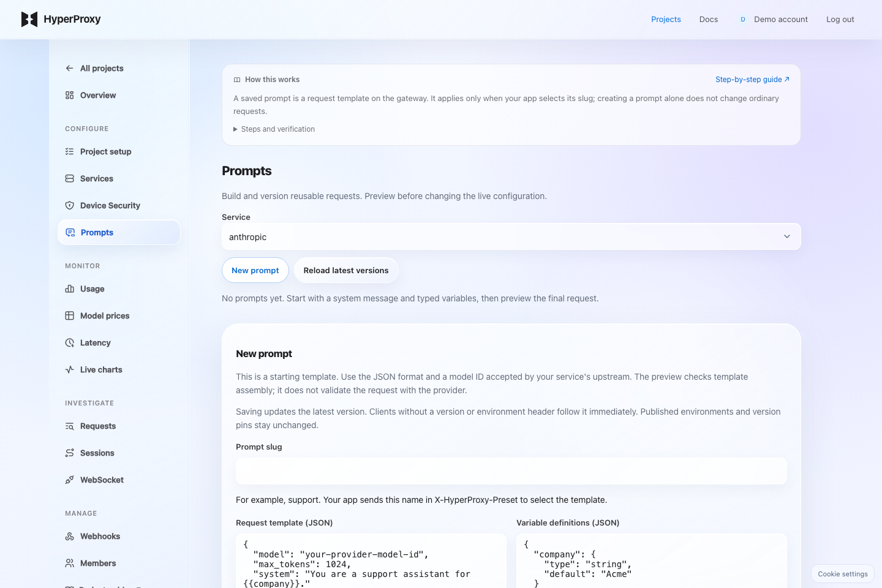Click the book icon beside How this works
The image size is (882, 588).
(237, 80)
